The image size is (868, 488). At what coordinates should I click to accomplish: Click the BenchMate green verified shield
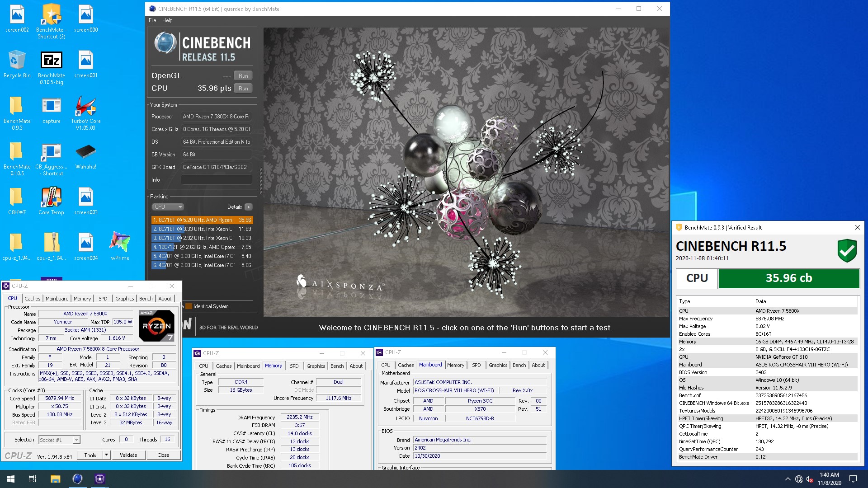coord(847,251)
